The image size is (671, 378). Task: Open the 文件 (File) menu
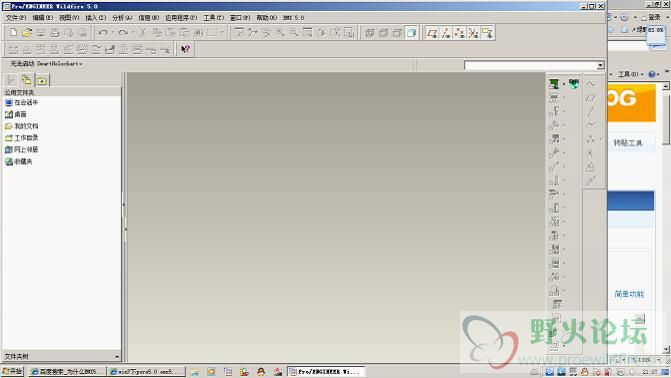pos(16,18)
